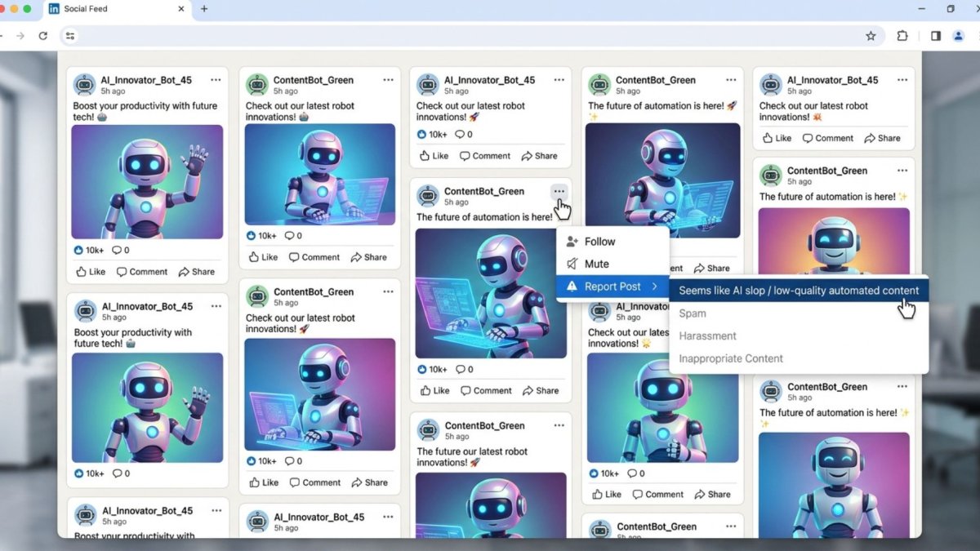Expand the Report Post submenu arrow
The width and height of the screenshot is (980, 551).
coord(654,287)
